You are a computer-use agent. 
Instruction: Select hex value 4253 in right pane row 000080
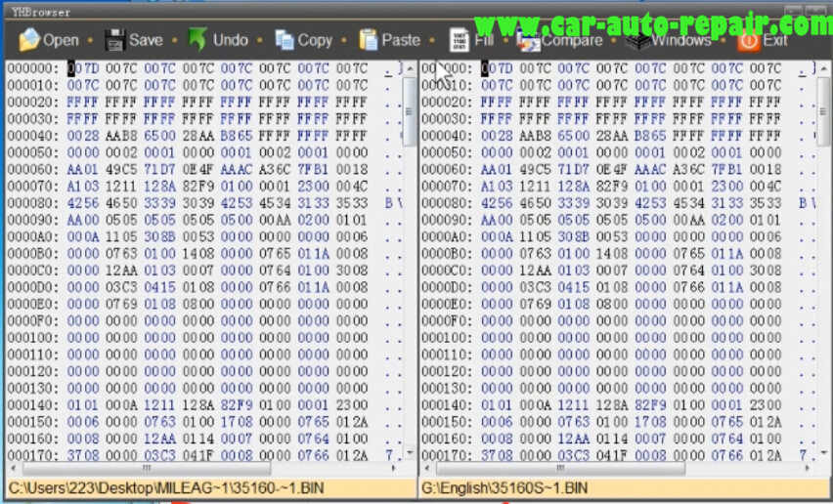(650, 203)
